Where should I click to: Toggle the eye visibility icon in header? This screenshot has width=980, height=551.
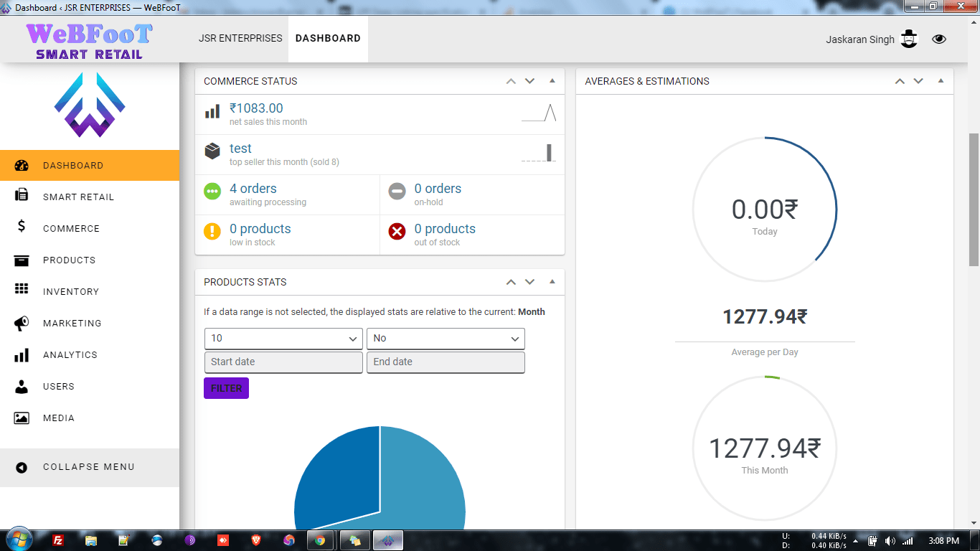939,39
